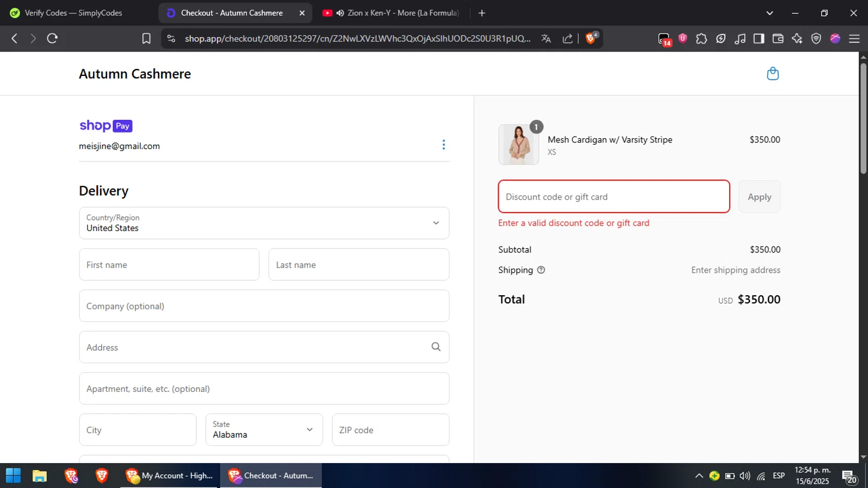Open the tab search chevron
This screenshot has height=488, width=868.
(x=770, y=13)
